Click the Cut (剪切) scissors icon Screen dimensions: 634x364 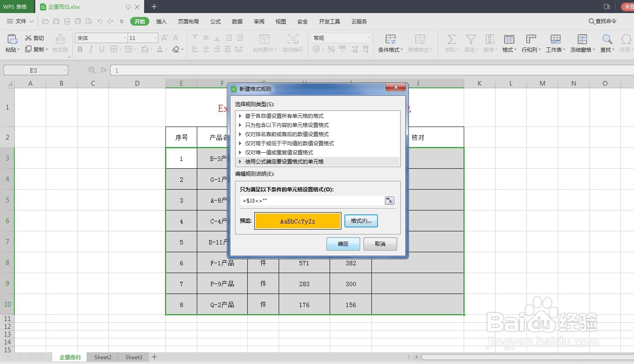[28, 38]
